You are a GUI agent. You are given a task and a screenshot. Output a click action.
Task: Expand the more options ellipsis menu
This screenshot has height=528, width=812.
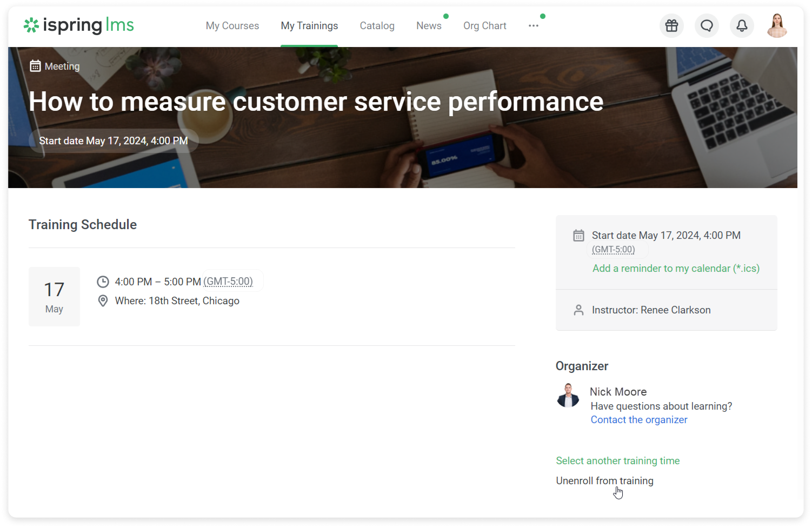pyautogui.click(x=533, y=26)
